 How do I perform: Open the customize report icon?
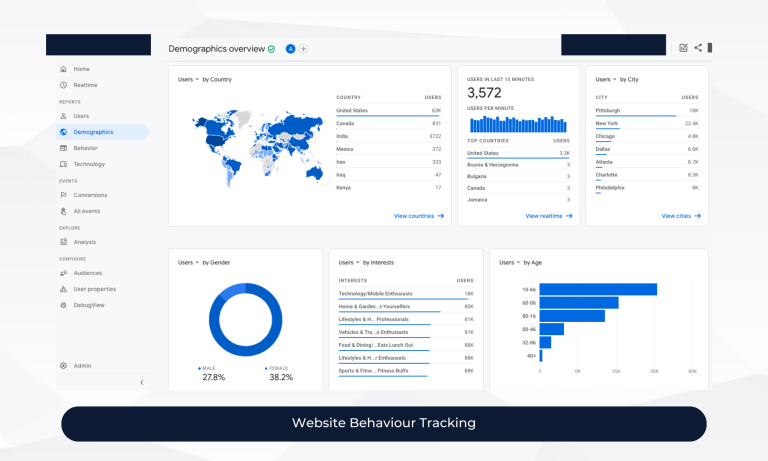(x=683, y=47)
